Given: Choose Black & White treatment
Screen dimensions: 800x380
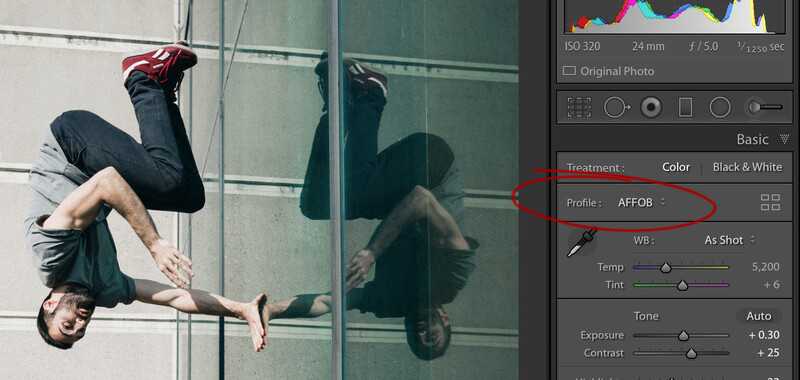Looking at the screenshot, I should click(x=747, y=167).
